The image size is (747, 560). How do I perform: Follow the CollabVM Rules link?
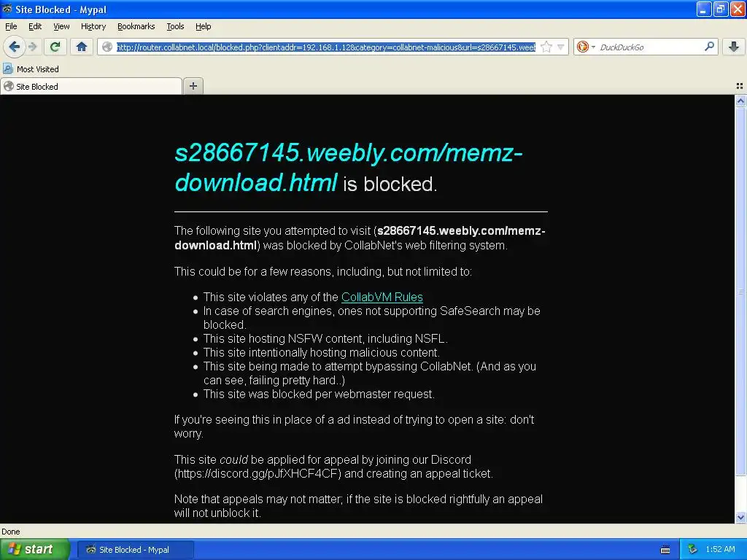click(x=382, y=297)
